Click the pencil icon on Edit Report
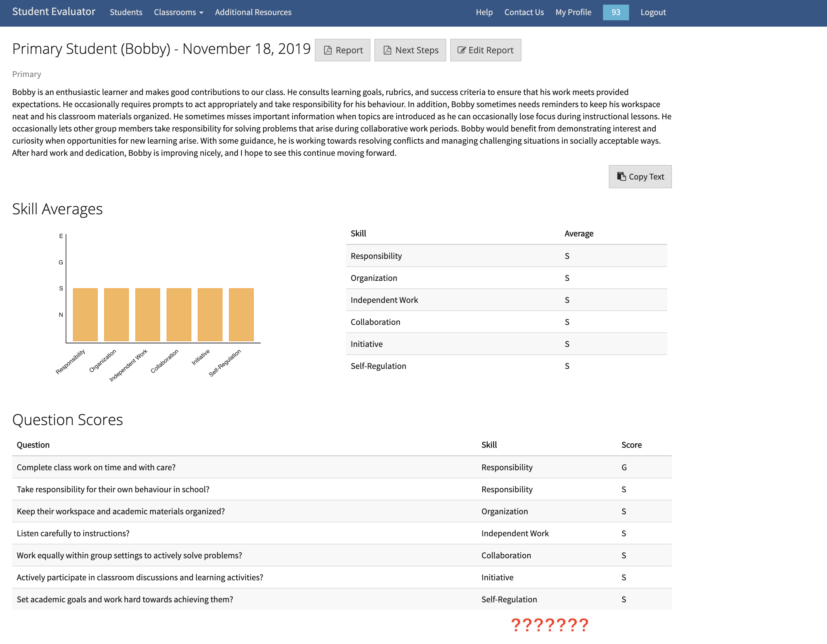This screenshot has height=644, width=827. [x=461, y=50]
